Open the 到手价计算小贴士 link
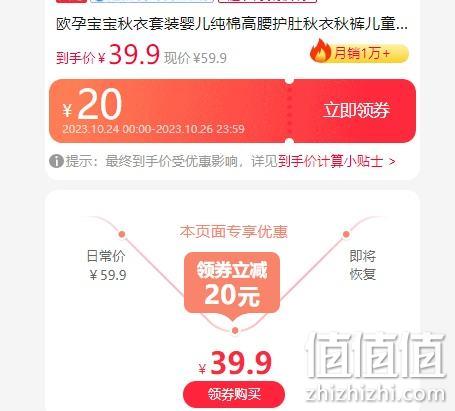The height and width of the screenshot is (411, 455). [331, 162]
